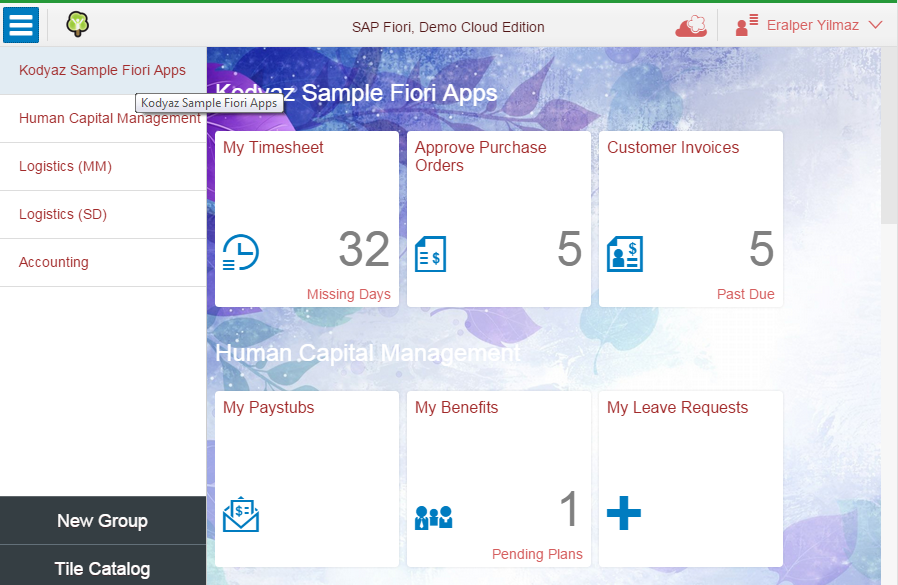The image size is (898, 585).
Task: Click the red cloud icon in header
Action: [691, 26]
